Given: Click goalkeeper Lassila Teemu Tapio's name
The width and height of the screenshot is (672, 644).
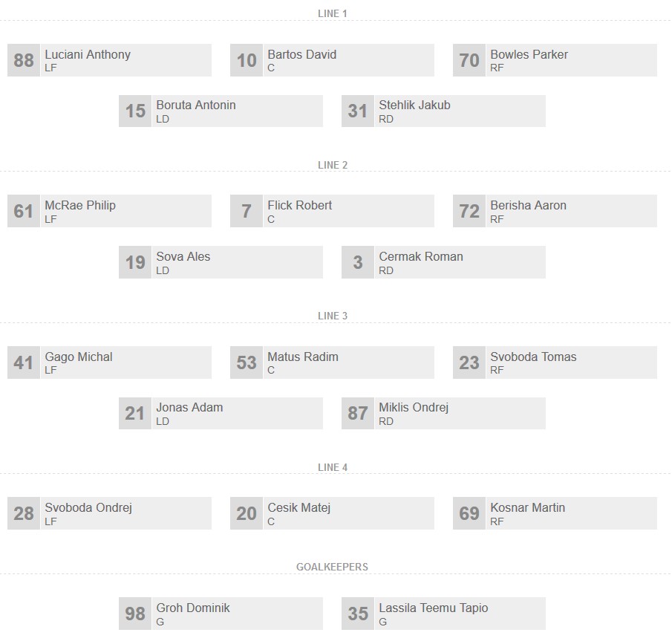Looking at the screenshot, I should point(434,608).
